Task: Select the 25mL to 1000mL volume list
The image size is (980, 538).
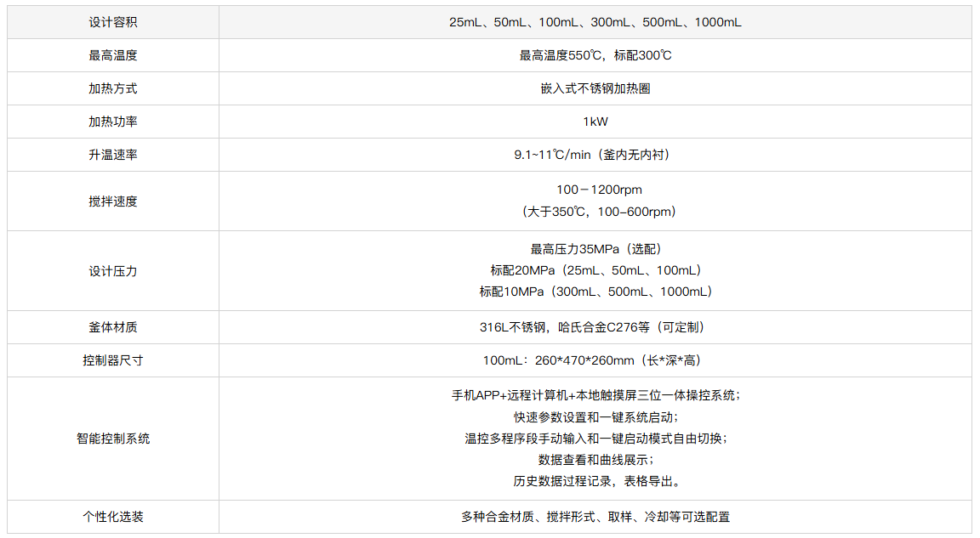Action: 595,22
